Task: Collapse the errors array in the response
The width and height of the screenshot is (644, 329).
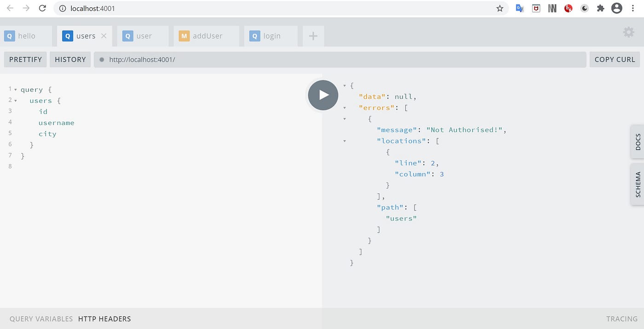Action: click(x=345, y=108)
